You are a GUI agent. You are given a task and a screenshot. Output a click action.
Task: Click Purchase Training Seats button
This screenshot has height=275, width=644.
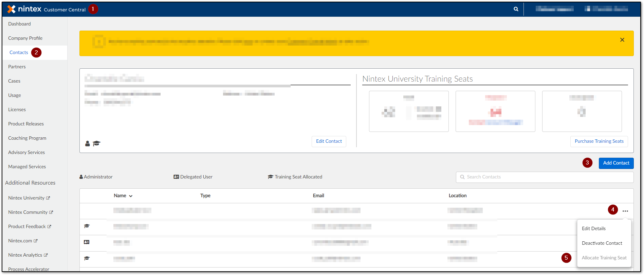pos(599,141)
